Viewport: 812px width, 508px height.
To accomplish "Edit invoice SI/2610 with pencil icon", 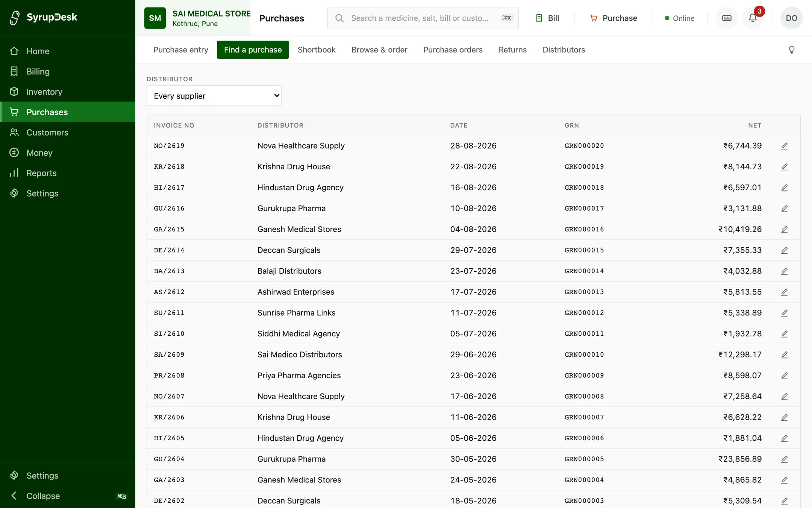I will point(784,334).
